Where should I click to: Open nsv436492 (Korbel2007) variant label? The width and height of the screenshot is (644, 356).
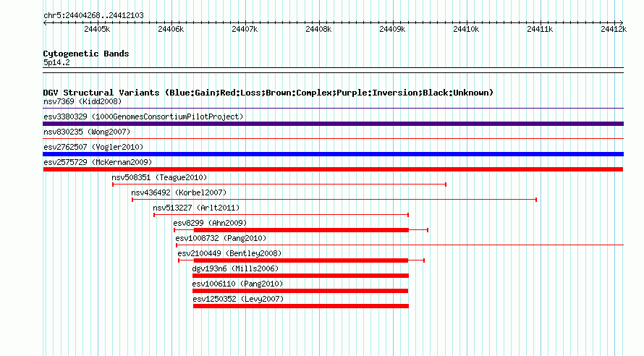click(179, 192)
